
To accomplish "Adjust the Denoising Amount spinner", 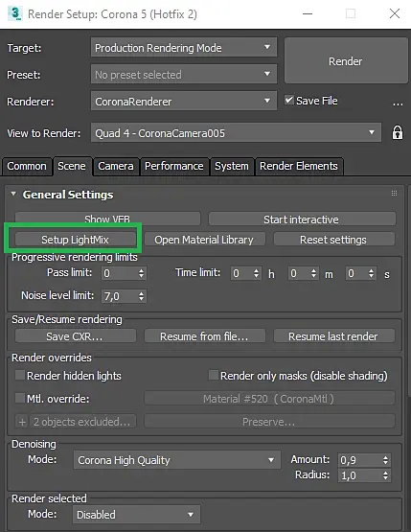I will click(385, 460).
